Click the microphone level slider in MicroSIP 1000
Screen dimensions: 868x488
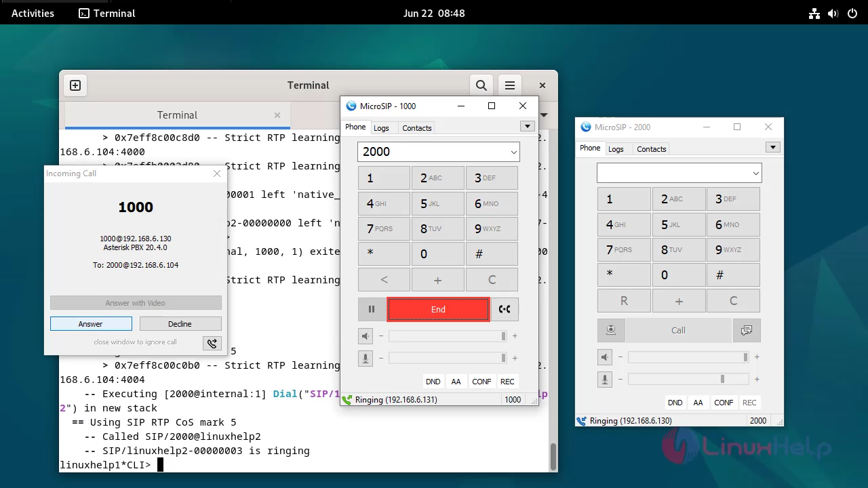(x=448, y=358)
